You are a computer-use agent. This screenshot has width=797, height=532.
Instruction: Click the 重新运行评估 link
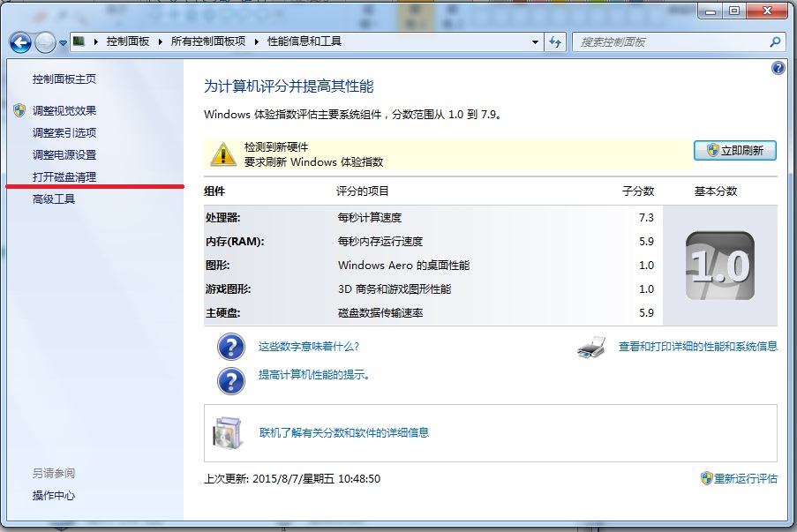[745, 478]
